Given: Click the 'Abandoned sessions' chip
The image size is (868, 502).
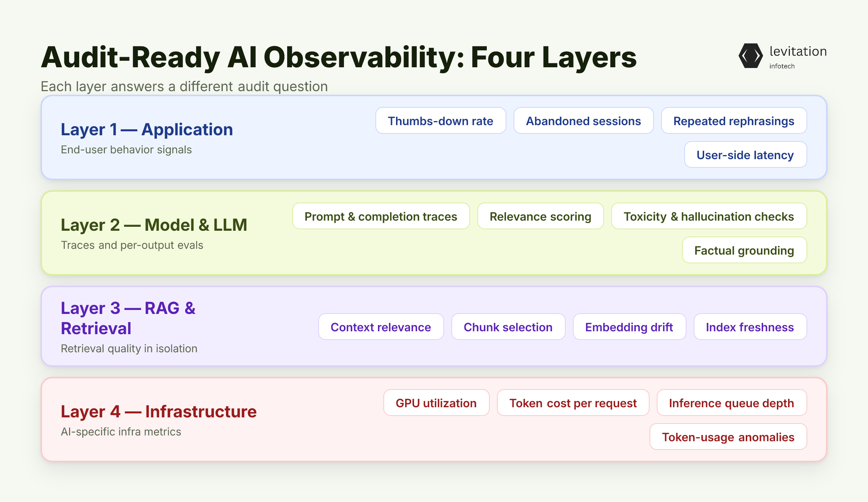Looking at the screenshot, I should click(583, 121).
